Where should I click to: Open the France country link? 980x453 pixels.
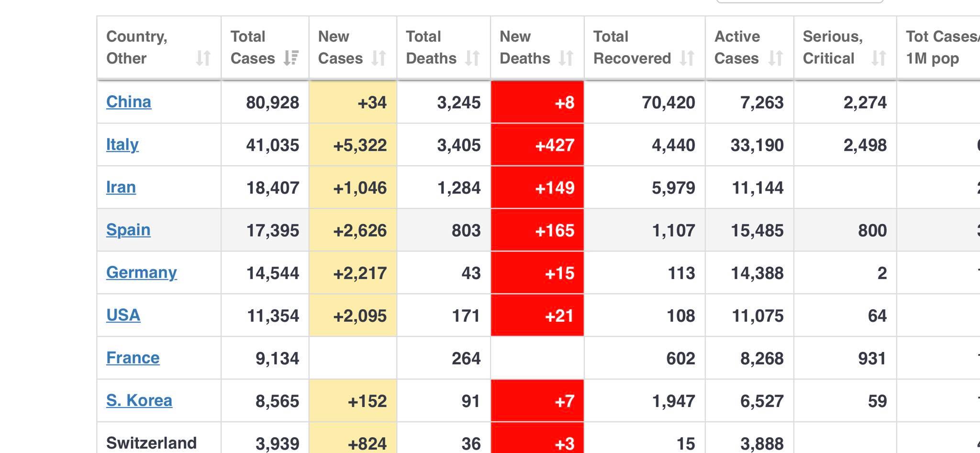tap(133, 358)
